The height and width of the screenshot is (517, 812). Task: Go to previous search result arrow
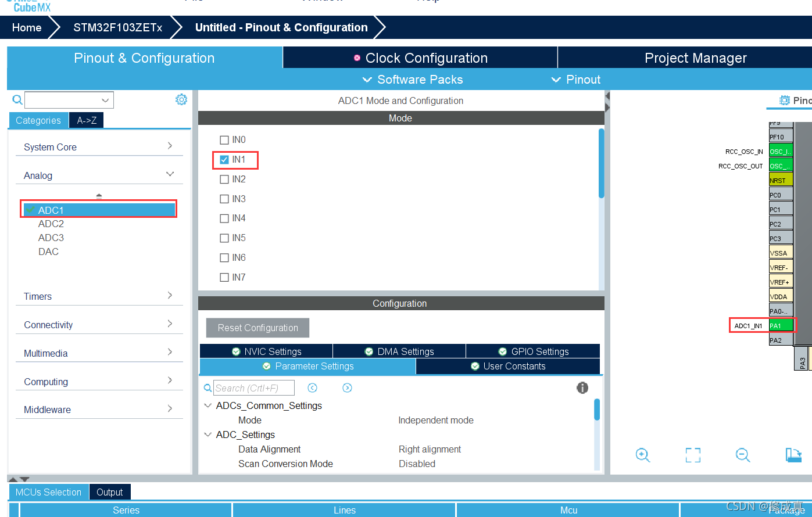312,388
